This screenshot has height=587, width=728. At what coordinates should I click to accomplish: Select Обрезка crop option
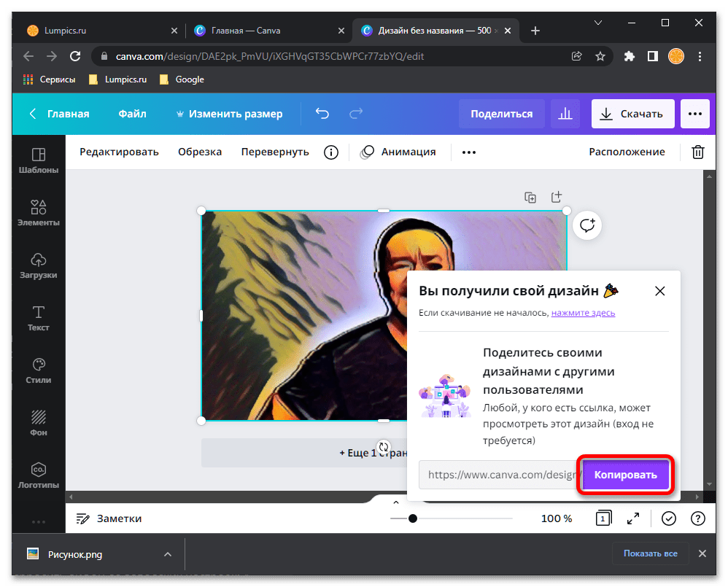click(200, 152)
